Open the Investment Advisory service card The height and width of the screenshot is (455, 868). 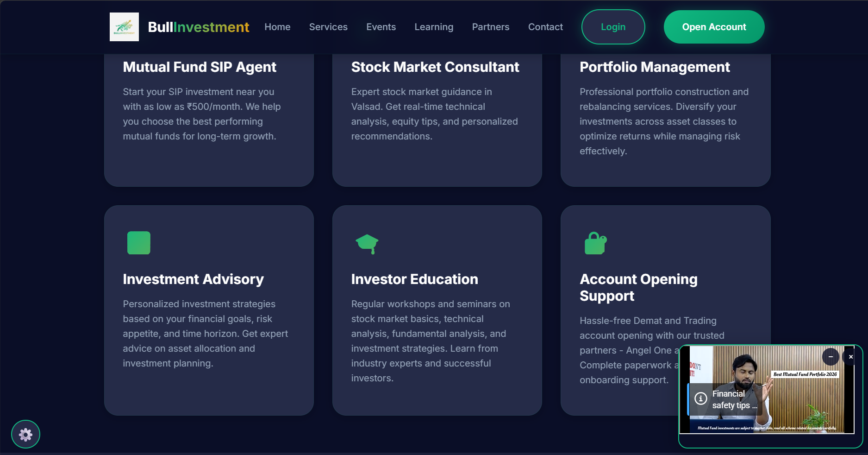pos(209,310)
